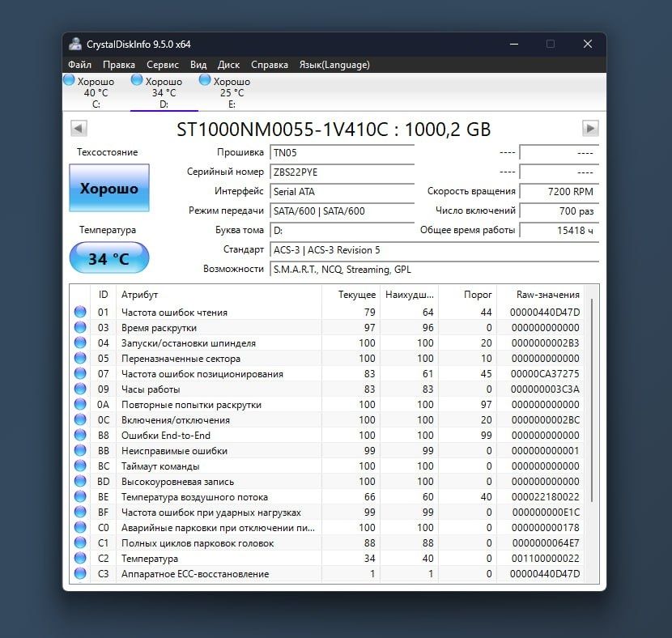672x638 pixels.
Task: Click raw value 001100000022
Action: pyautogui.click(x=545, y=559)
